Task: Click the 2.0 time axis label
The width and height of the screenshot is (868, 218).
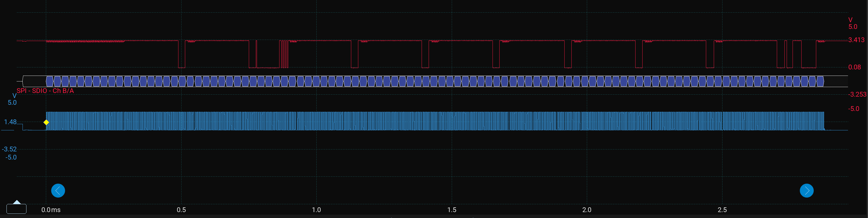Action: tap(587, 210)
